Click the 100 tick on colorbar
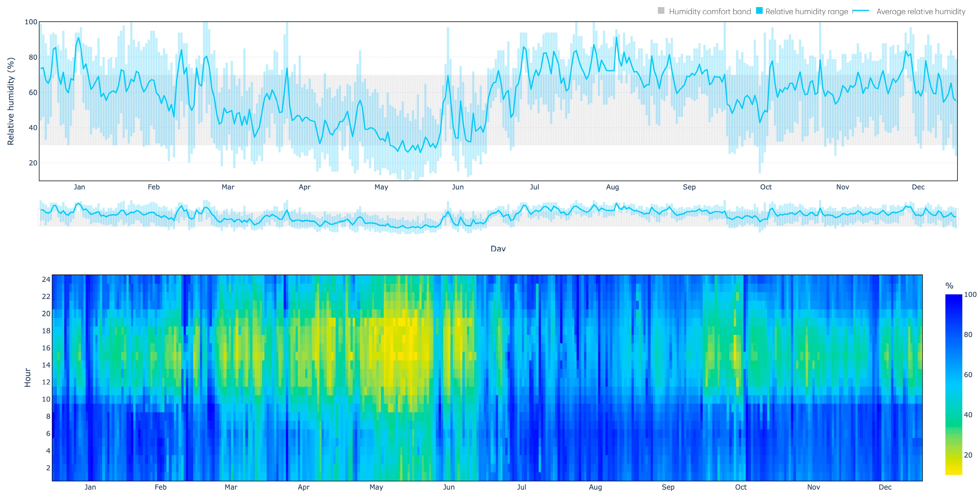The height and width of the screenshot is (496, 980). (x=970, y=294)
